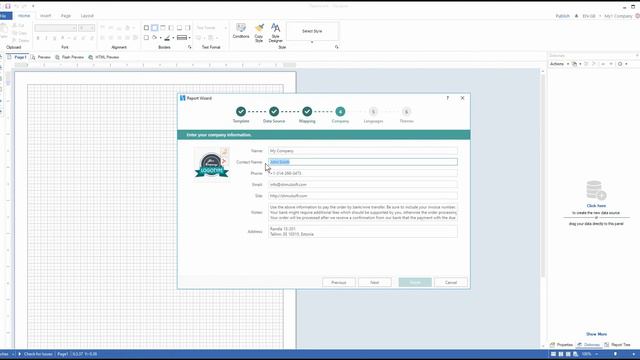Screen dimensions: 640x360
Task: Go to the Mapping wizard step
Action: [x=307, y=111]
